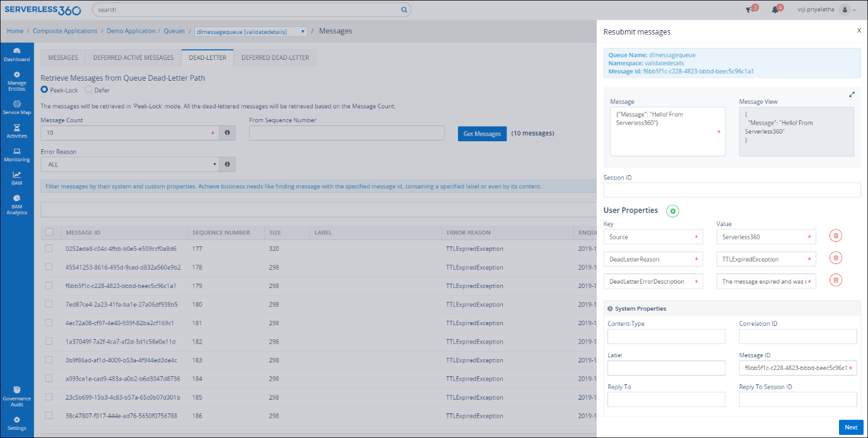Screen dimensions: 868x438
Task: Open the Monitoring section
Action: [x=17, y=156]
